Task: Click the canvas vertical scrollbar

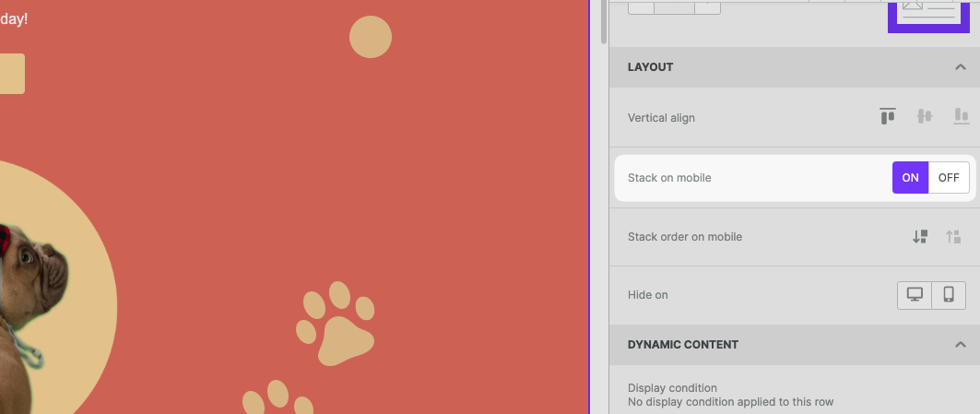Action: coord(604,23)
